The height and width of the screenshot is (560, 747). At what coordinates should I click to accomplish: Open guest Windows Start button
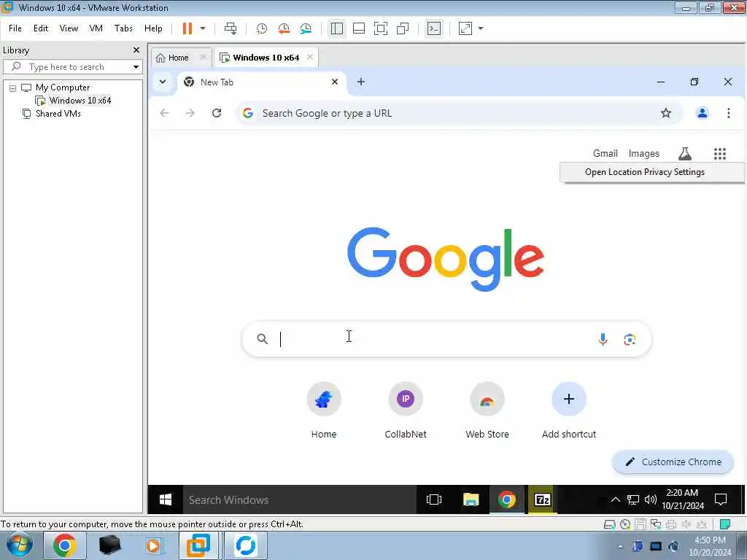point(166,499)
